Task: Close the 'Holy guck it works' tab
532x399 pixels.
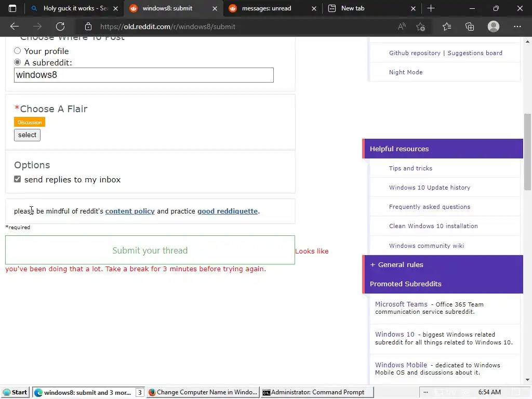Action: click(115, 8)
